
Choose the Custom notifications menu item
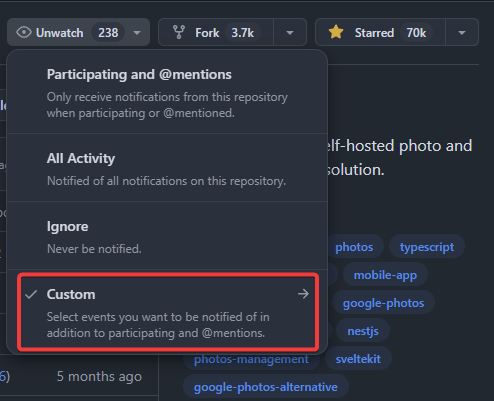[168, 312]
